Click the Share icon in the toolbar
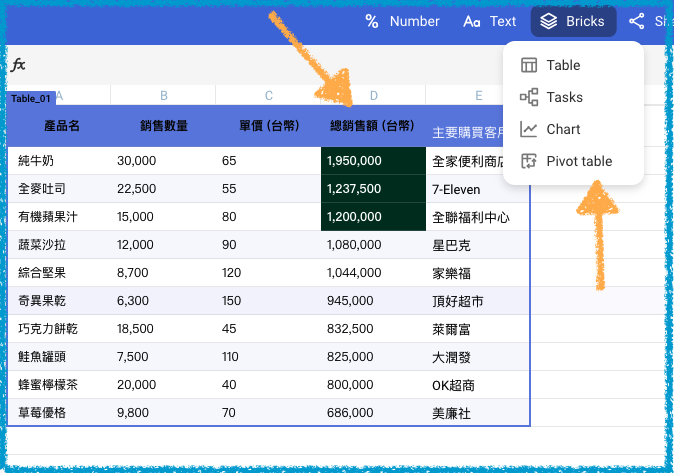This screenshot has height=473, width=674. click(x=637, y=21)
